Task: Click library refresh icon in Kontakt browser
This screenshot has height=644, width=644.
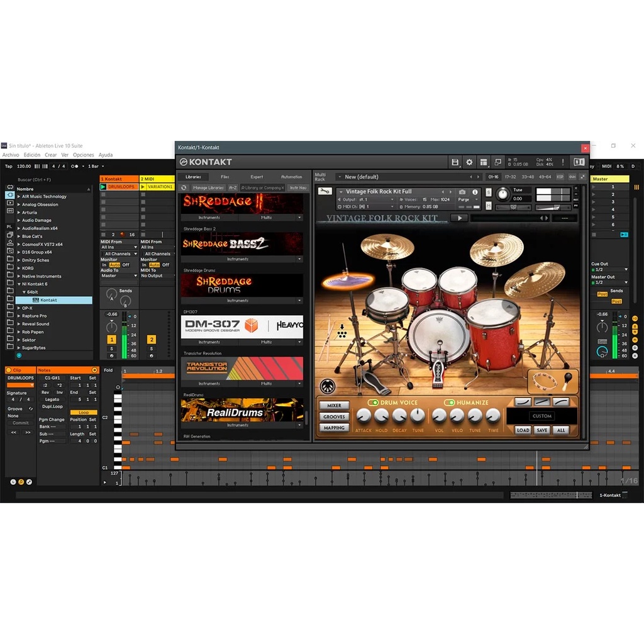Action: [x=184, y=187]
